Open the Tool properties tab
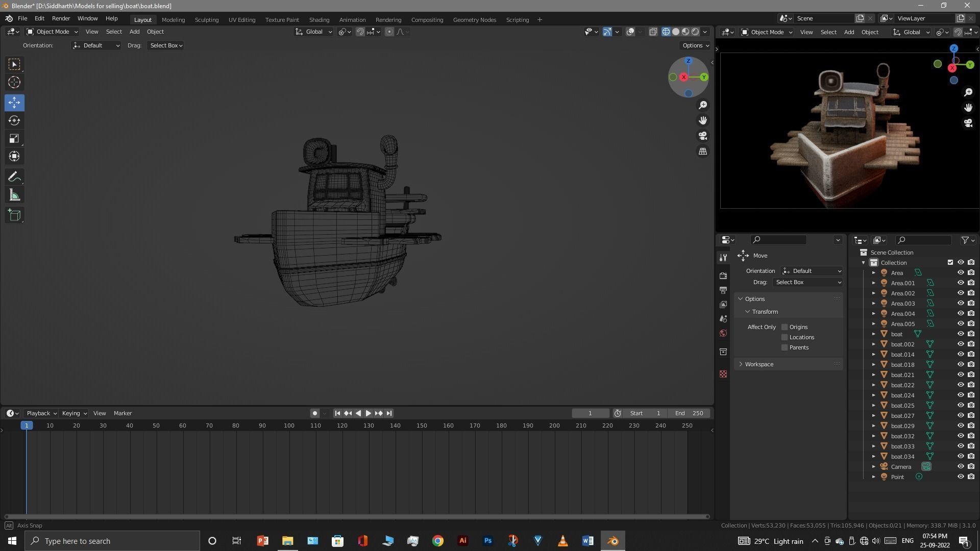This screenshot has width=980, height=551. pyautogui.click(x=723, y=257)
